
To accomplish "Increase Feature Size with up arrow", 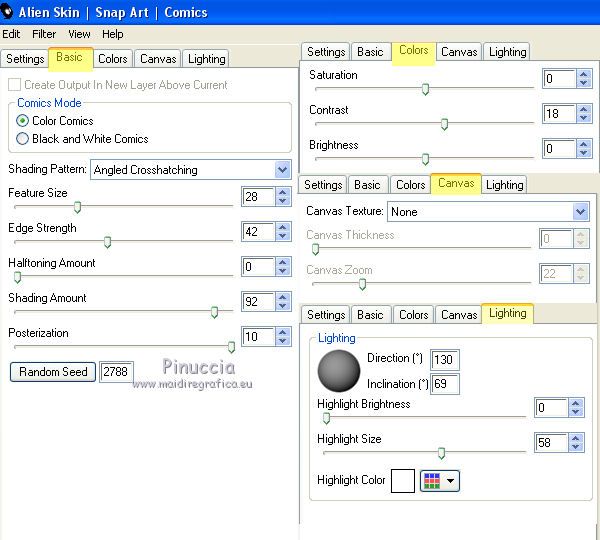I will (283, 192).
